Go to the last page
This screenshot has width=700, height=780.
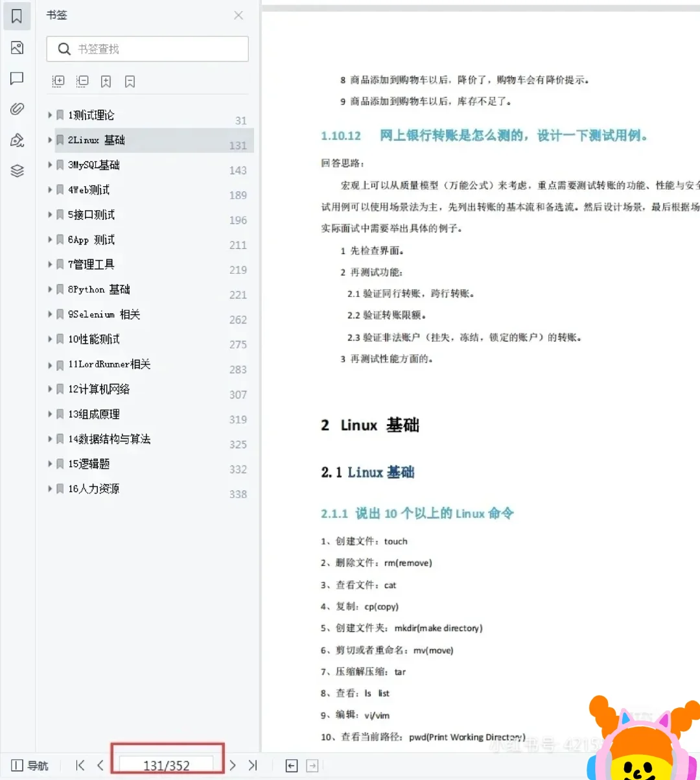coord(253,766)
